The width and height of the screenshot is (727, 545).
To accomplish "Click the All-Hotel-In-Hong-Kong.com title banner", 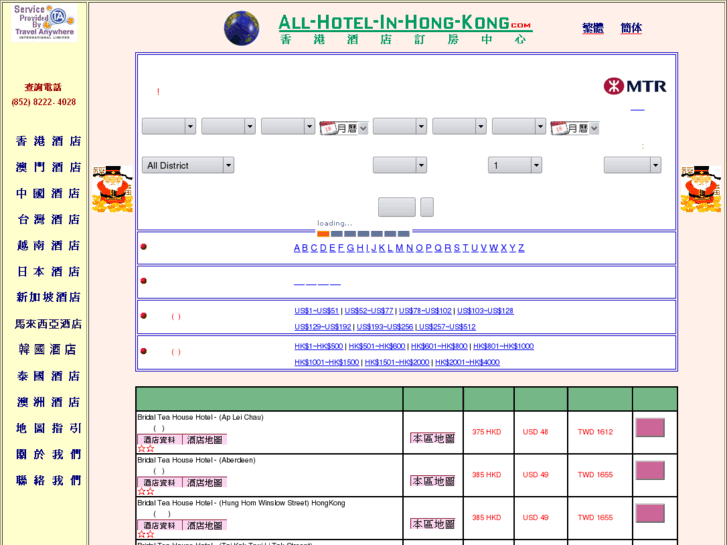I will tap(405, 29).
